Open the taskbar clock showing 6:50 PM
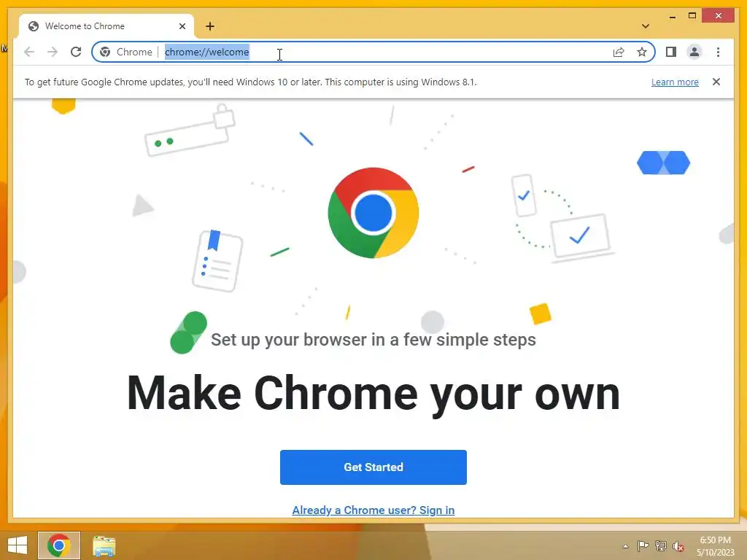Screen dimensions: 747x560 click(x=715, y=546)
